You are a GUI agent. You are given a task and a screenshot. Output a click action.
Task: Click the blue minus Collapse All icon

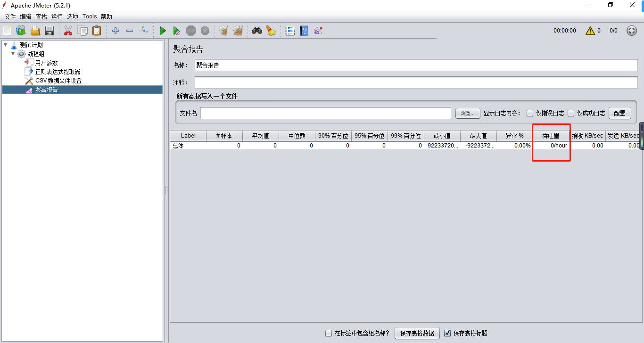[130, 31]
